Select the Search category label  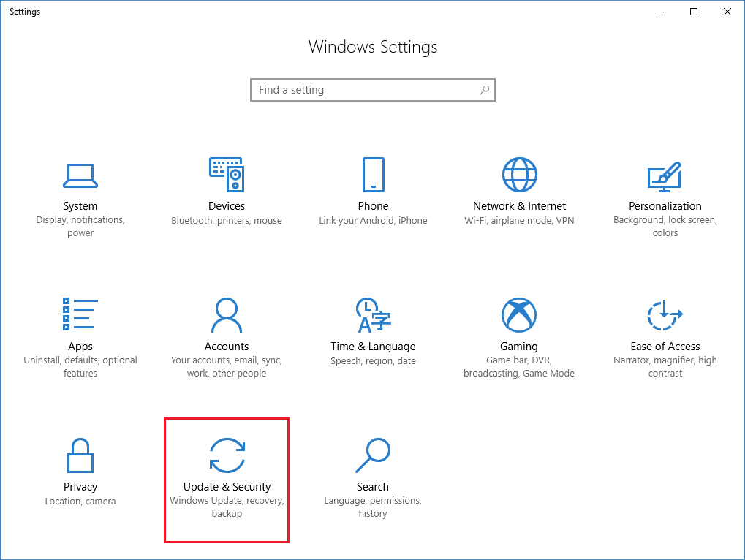pos(373,487)
